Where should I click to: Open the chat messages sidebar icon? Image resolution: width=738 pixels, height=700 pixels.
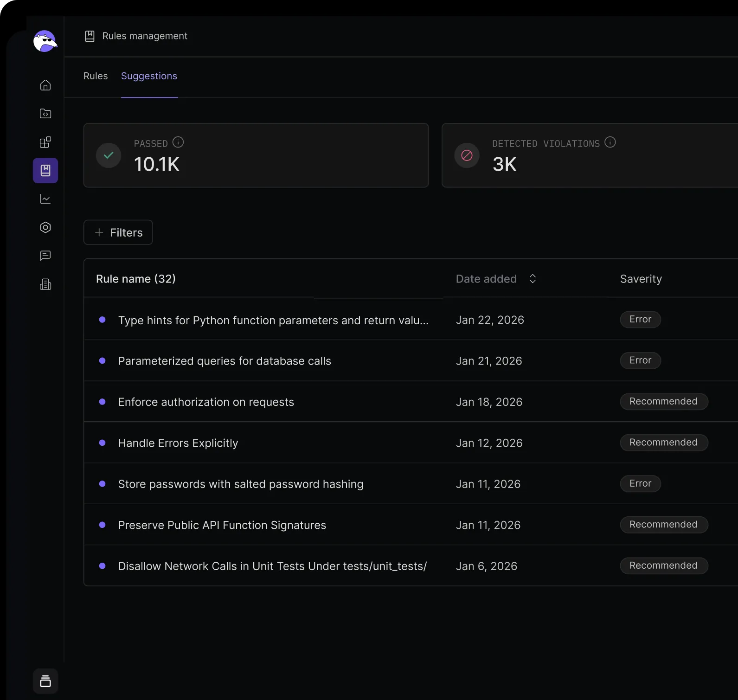(45, 256)
